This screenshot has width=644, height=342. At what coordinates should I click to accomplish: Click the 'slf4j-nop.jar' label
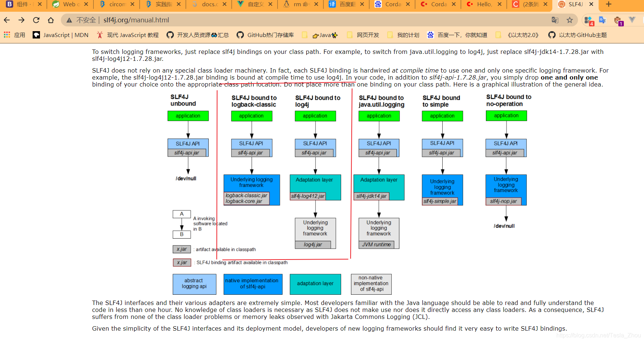coord(504,201)
